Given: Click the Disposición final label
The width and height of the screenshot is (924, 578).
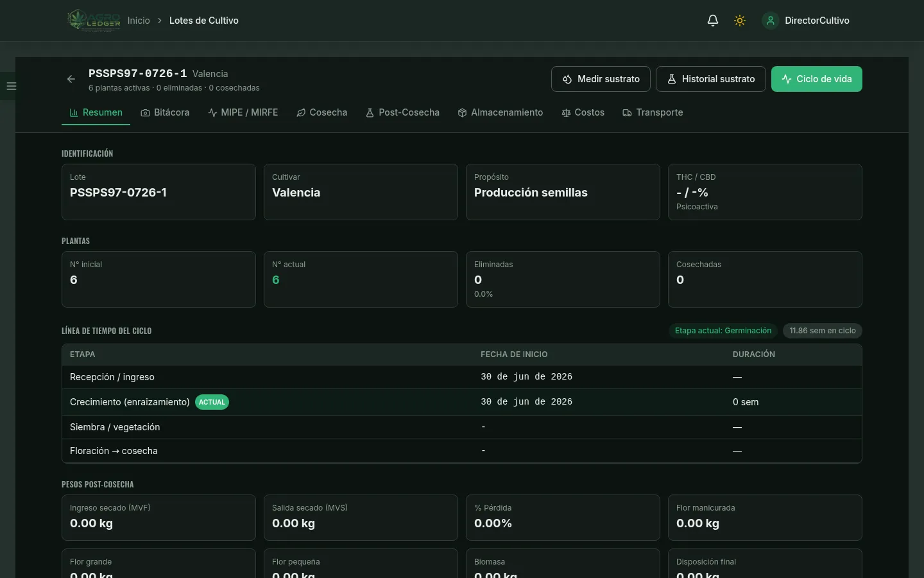Looking at the screenshot, I should coord(706,562).
